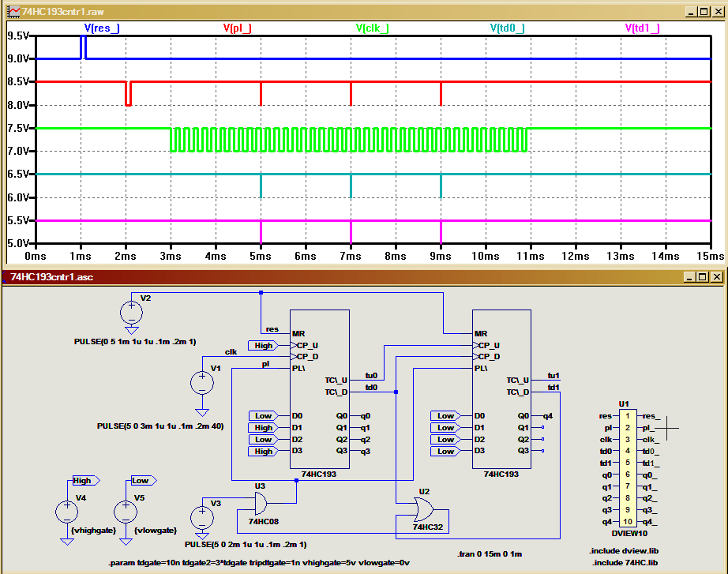This screenshot has width=728, height=574.
Task: Click the V2 PULSE(0 5 1m...) value text
Action: [x=135, y=342]
